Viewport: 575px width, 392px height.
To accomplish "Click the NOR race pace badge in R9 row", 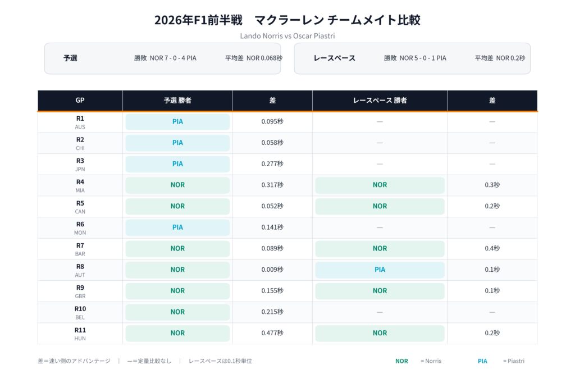I will coord(380,291).
